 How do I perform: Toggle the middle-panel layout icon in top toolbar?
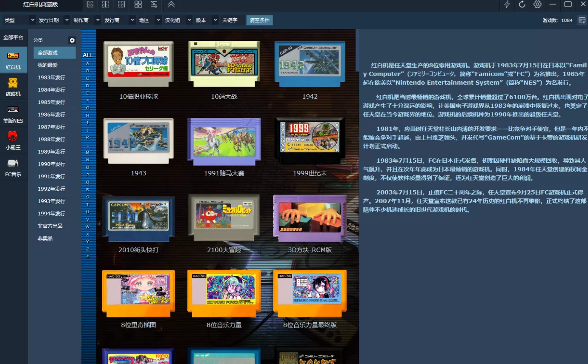pyautogui.click(x=106, y=5)
